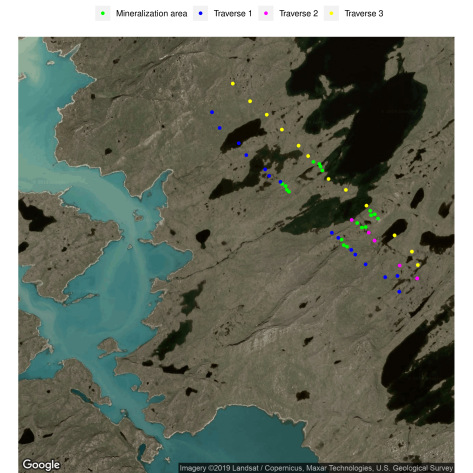
Task: Click the northernmost blue Traverse 1 point
Action: (212, 112)
